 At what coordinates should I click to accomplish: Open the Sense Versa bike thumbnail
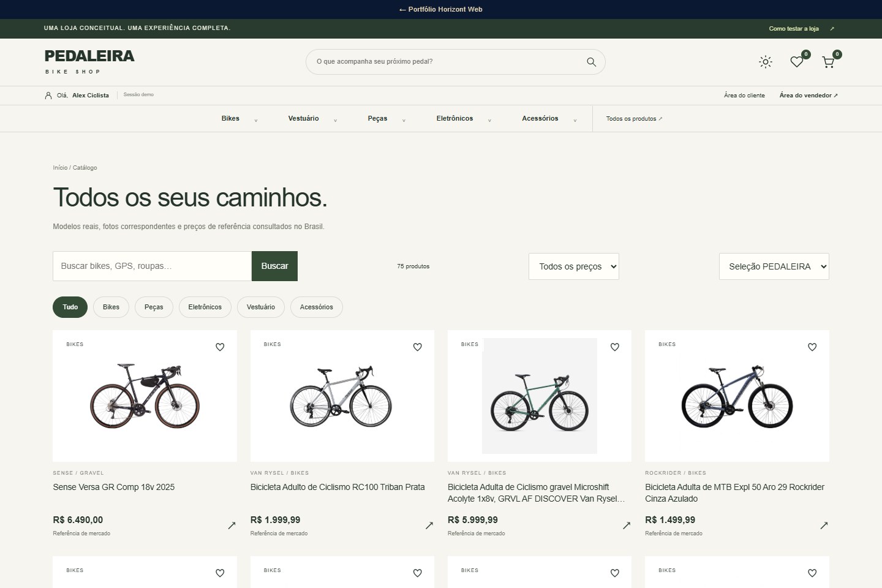coord(145,396)
